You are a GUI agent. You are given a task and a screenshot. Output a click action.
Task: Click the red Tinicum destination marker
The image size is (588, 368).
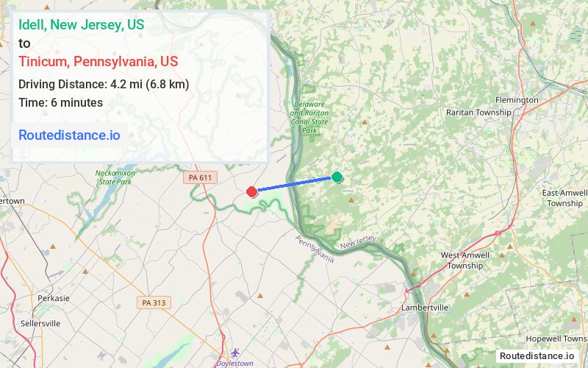click(252, 192)
